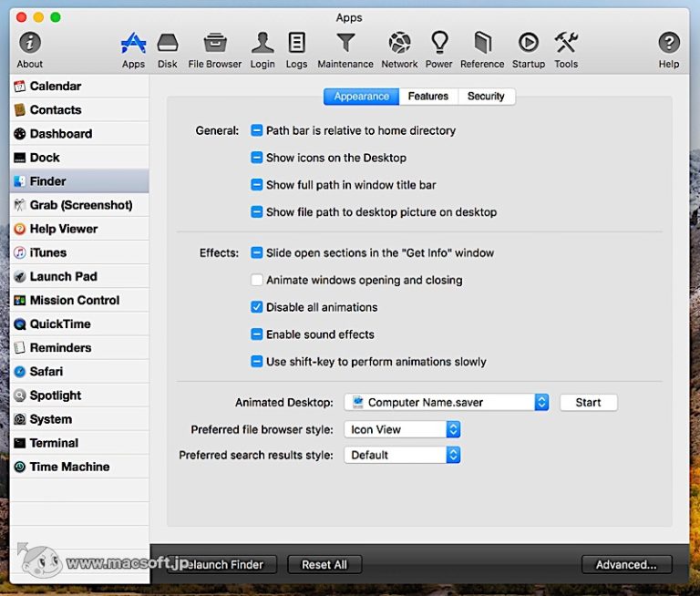Screen dimensions: 700x596
Task: Open the File Browser toolbar icon
Action: (215, 49)
